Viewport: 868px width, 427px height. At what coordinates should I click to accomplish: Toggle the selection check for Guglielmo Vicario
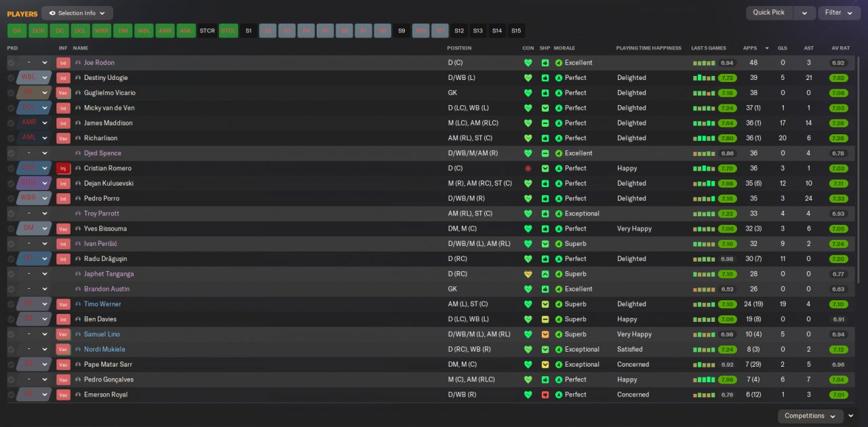pos(11,93)
